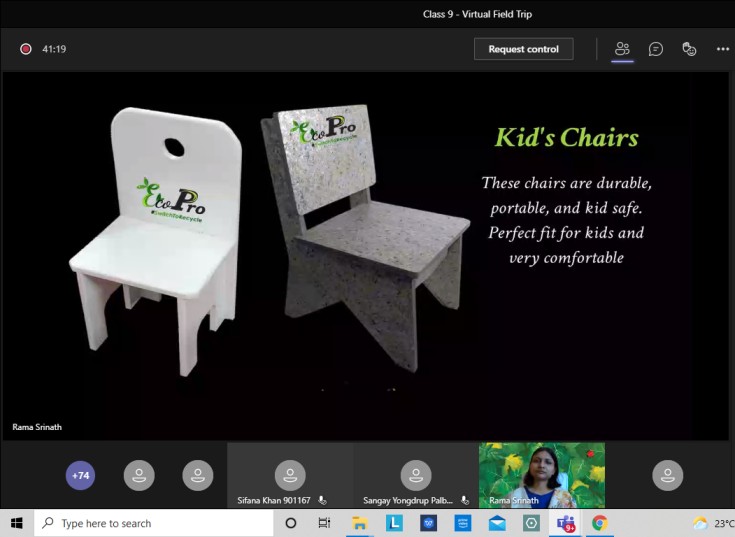Select Sifana Khan 901167 participant tile
This screenshot has height=537, width=735.
[290, 476]
